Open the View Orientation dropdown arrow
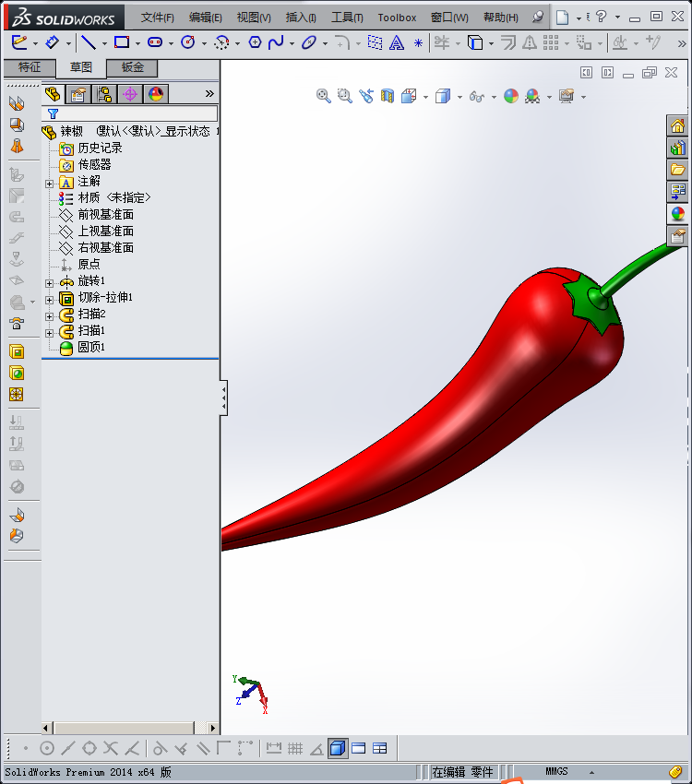 click(425, 97)
